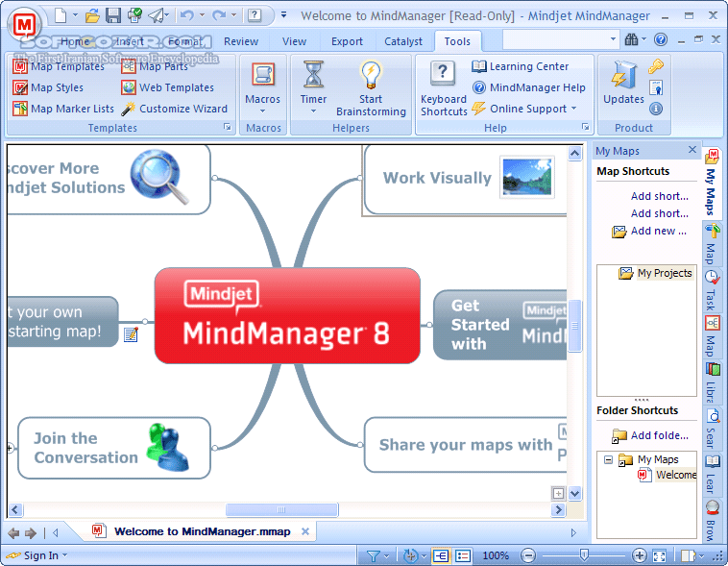Image resolution: width=728 pixels, height=566 pixels.
Task: Click the Macros button
Action: (x=263, y=85)
